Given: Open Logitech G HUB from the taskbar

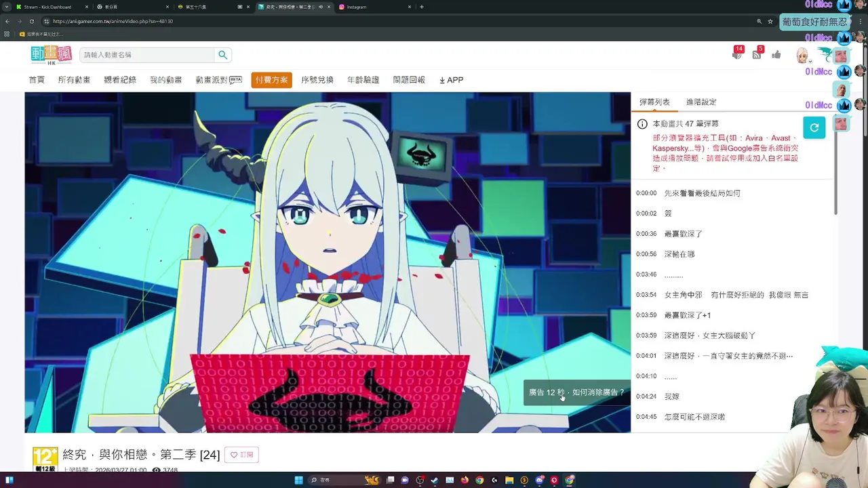Looking at the screenshot, I should pos(494,481).
